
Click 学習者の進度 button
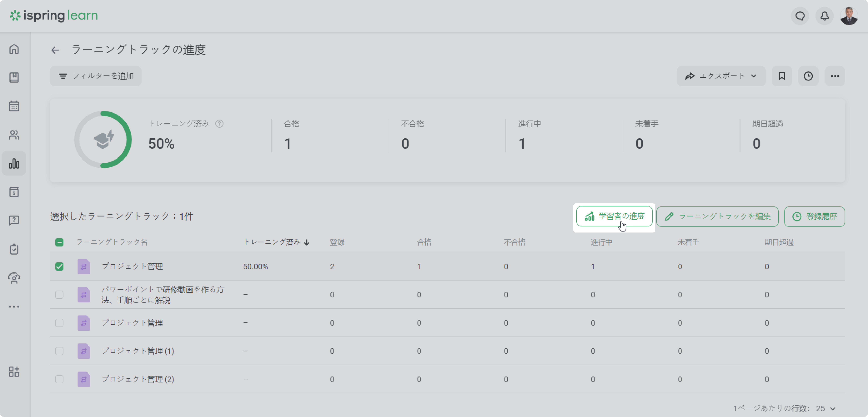point(614,216)
